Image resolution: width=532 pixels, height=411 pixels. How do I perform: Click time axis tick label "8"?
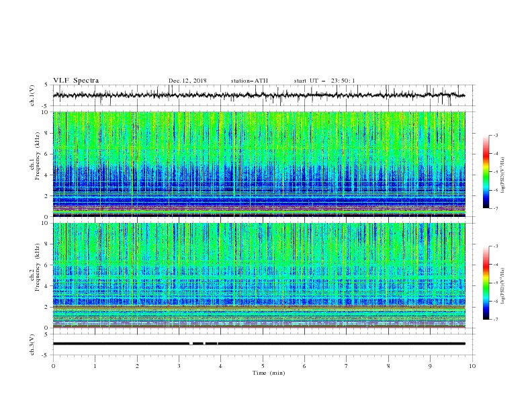388,366
